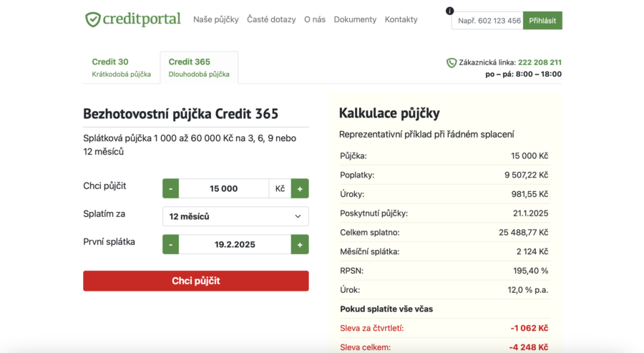Click the Poskytnutí půjčky date 21.1.2025
The image size is (644, 353).
[x=530, y=213]
